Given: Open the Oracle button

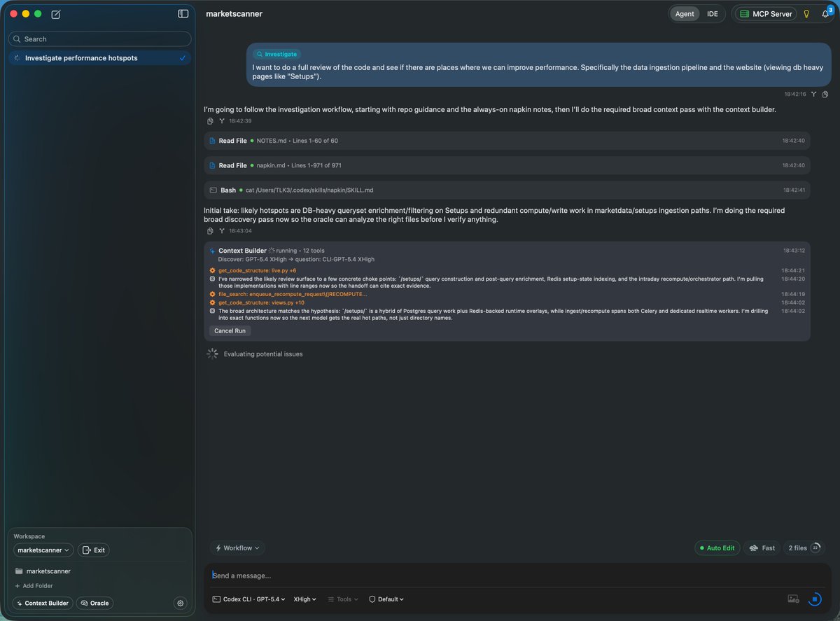Looking at the screenshot, I should (94, 603).
